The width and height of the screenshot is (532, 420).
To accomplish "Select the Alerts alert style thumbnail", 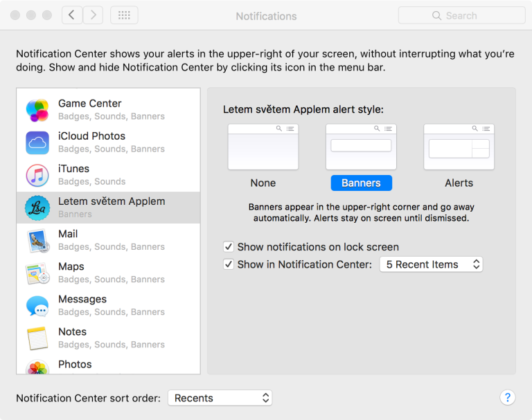I will point(459,147).
